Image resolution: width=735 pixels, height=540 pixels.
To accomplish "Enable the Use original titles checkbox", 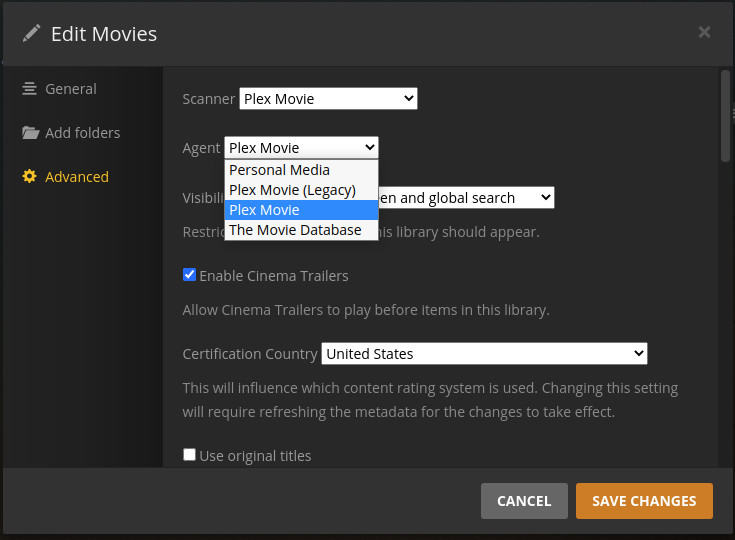I will point(190,455).
